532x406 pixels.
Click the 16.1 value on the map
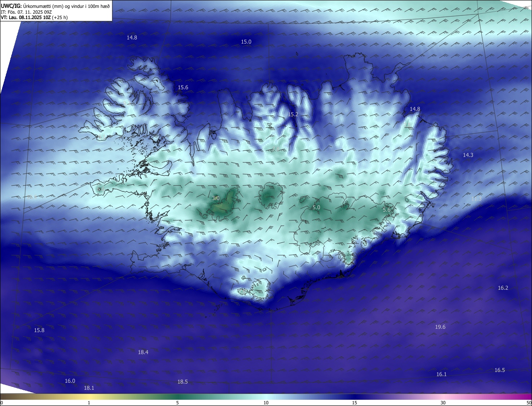click(441, 374)
